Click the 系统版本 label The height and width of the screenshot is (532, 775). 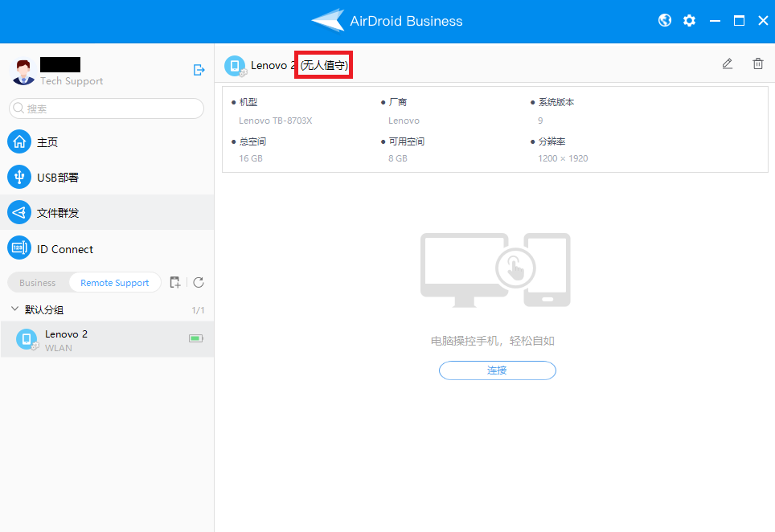click(x=556, y=102)
